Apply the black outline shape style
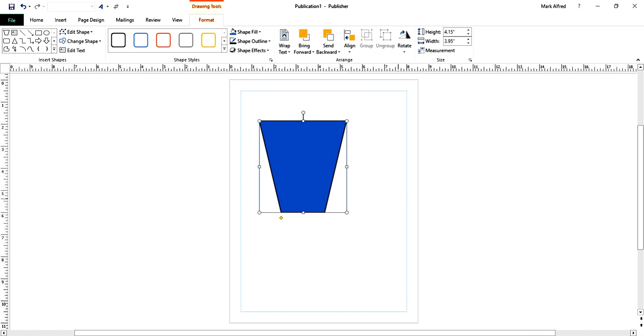 [118, 40]
